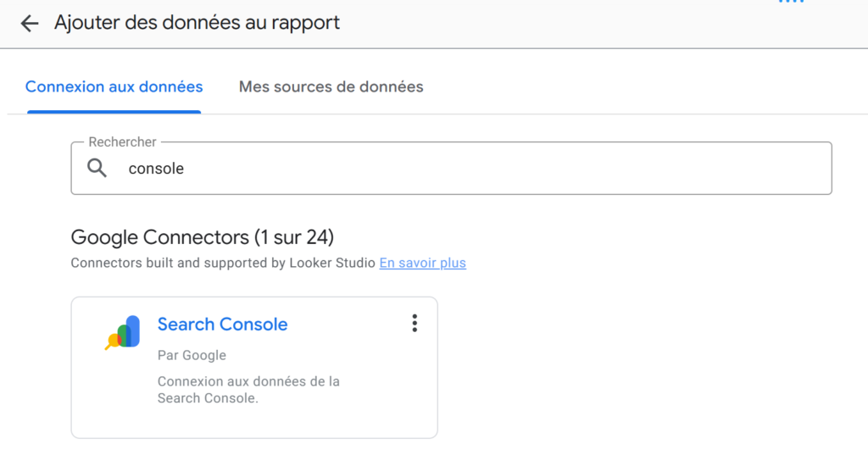Click the Google Connectors (1 sur 24) heading
Image resolution: width=868 pixels, height=455 pixels.
pos(203,237)
